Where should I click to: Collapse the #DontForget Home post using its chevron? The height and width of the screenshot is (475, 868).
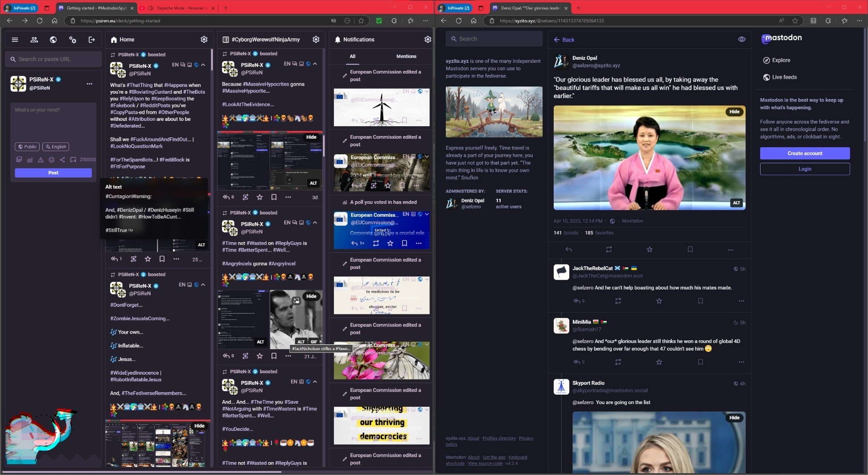pos(203,285)
